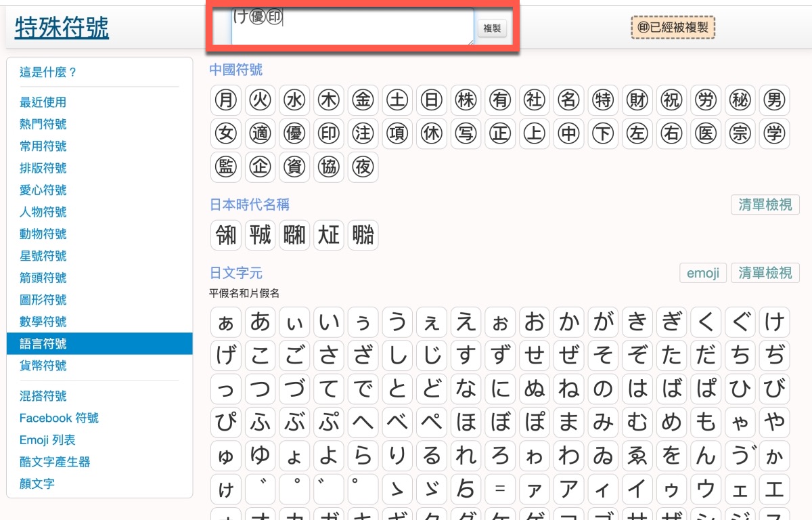Click the circled 秘 symbol
The width and height of the screenshot is (812, 520).
coord(740,100)
